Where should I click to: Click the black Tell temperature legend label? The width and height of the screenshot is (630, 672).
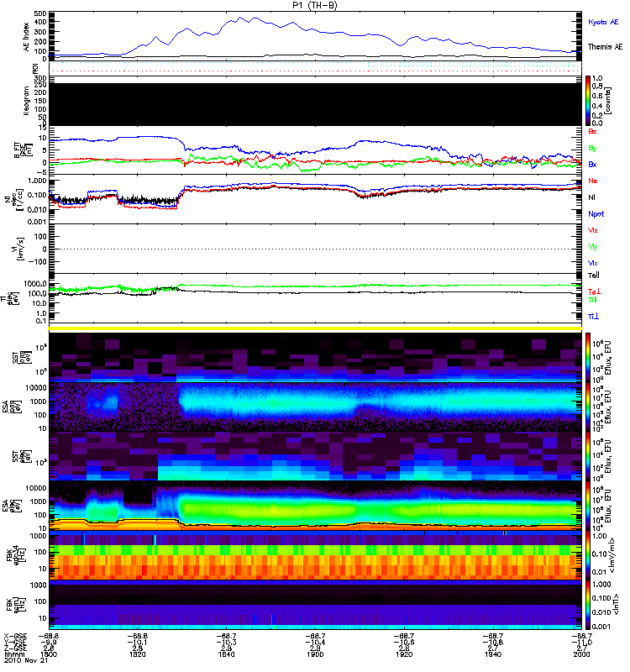tap(594, 276)
